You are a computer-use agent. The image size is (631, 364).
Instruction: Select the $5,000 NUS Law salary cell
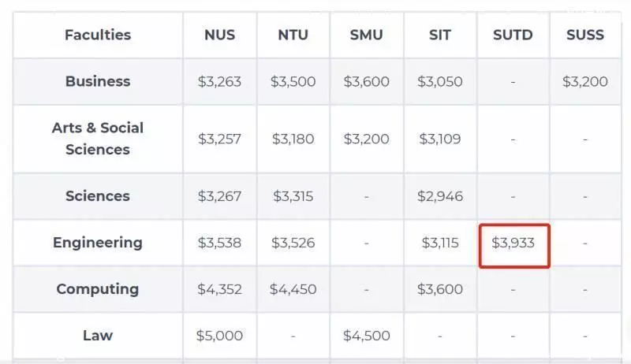[219, 336]
